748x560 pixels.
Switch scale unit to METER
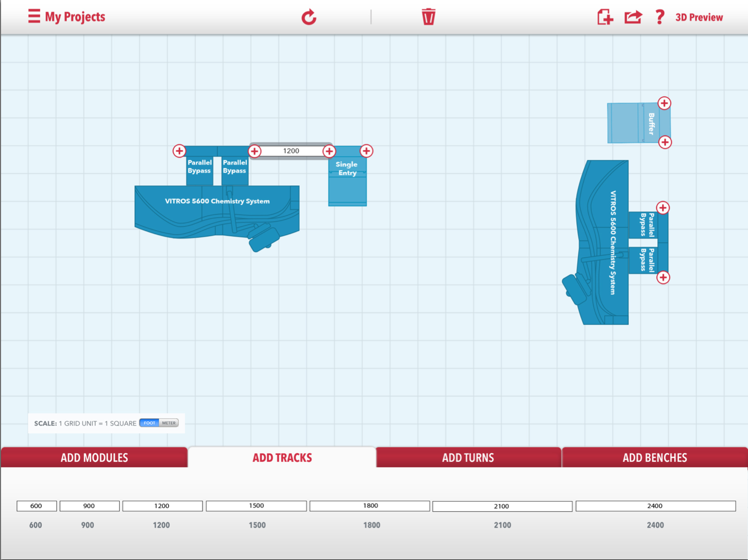coord(169,423)
